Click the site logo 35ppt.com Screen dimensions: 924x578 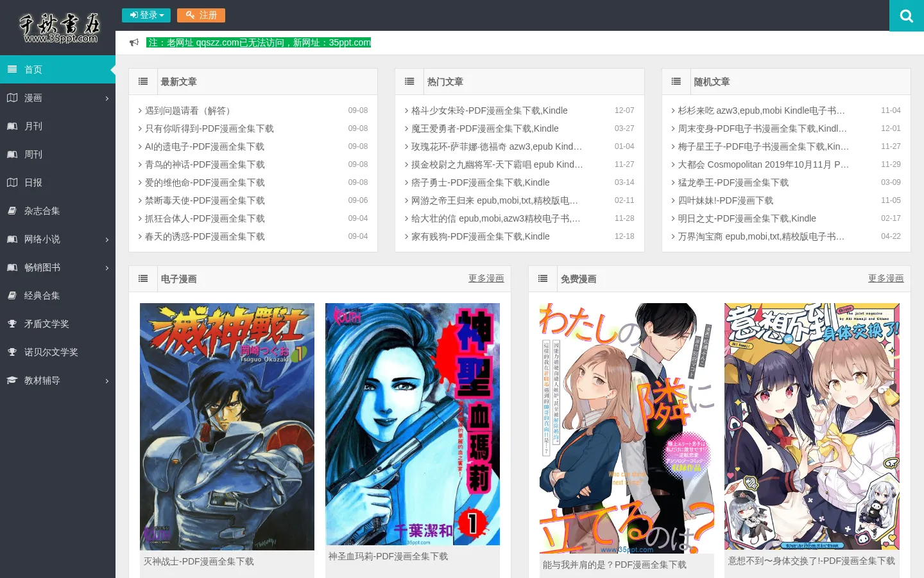tap(60, 28)
